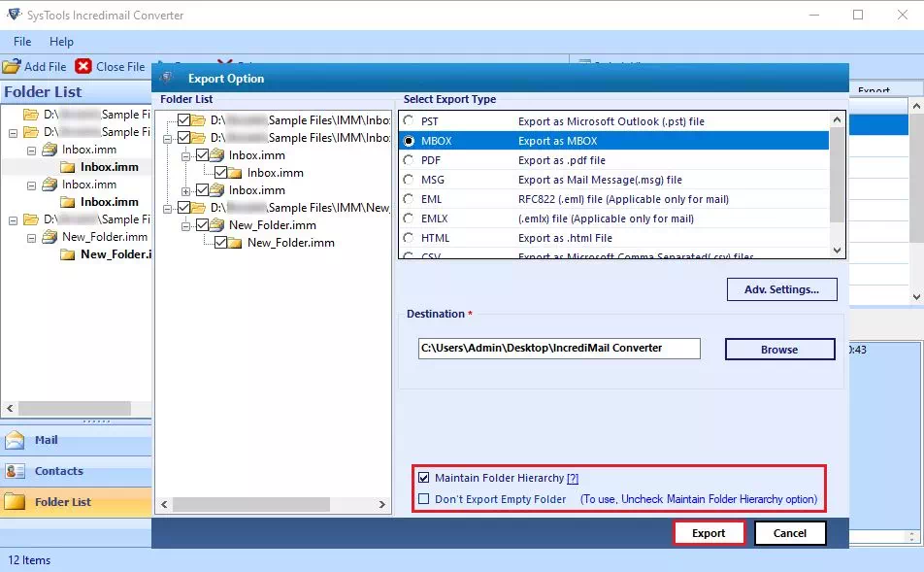Image resolution: width=924 pixels, height=572 pixels.
Task: Click the Cancel button
Action: (790, 533)
